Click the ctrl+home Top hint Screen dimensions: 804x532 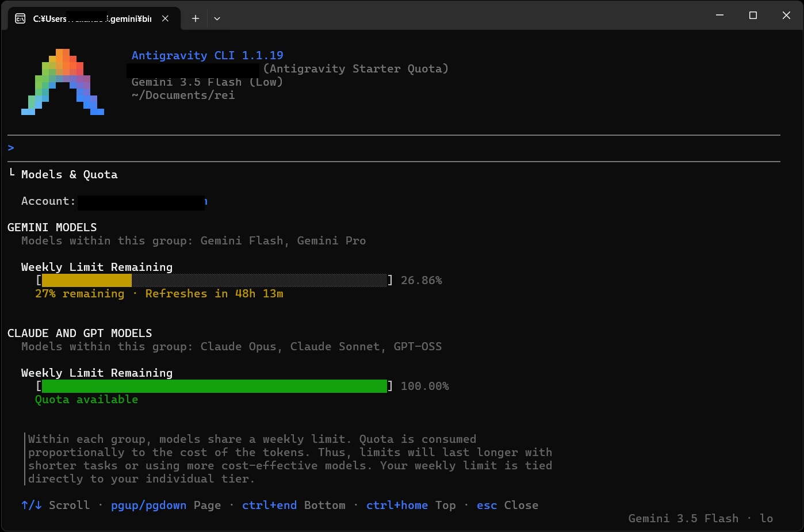click(x=411, y=505)
